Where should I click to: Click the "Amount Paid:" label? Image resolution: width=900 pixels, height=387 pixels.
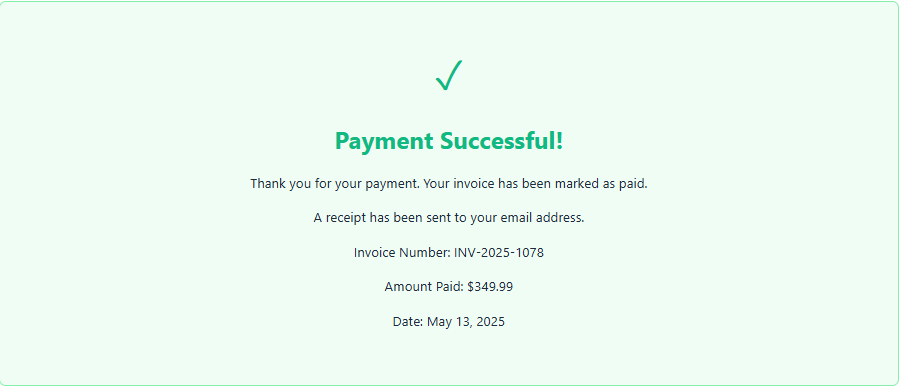tap(424, 287)
